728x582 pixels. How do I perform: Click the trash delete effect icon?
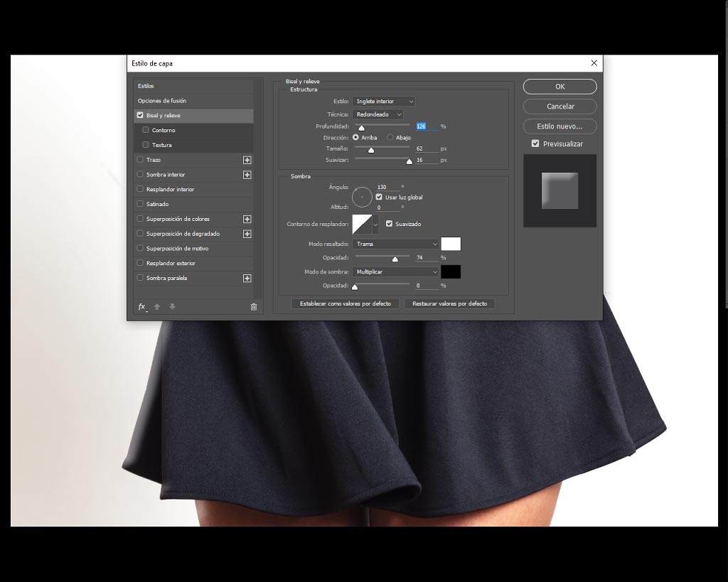point(254,307)
